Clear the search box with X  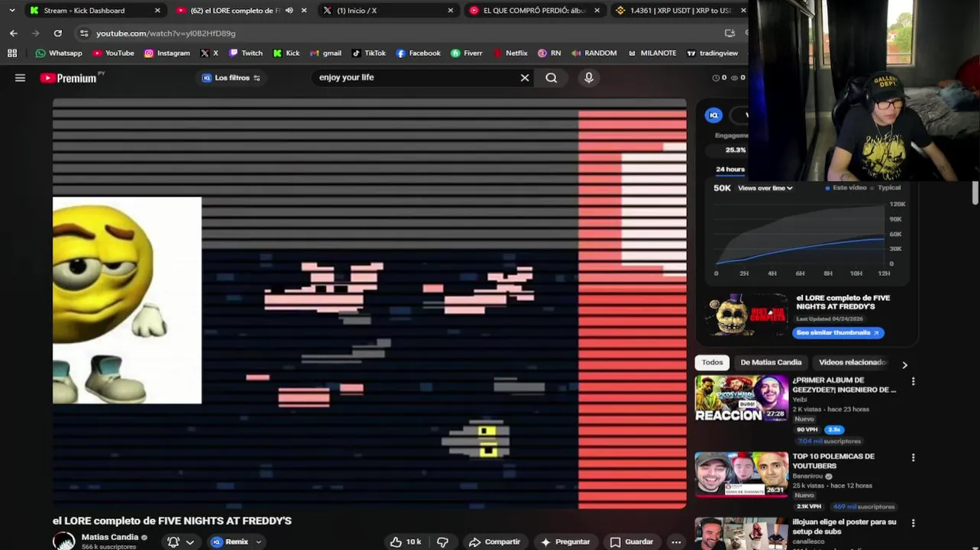click(x=525, y=78)
